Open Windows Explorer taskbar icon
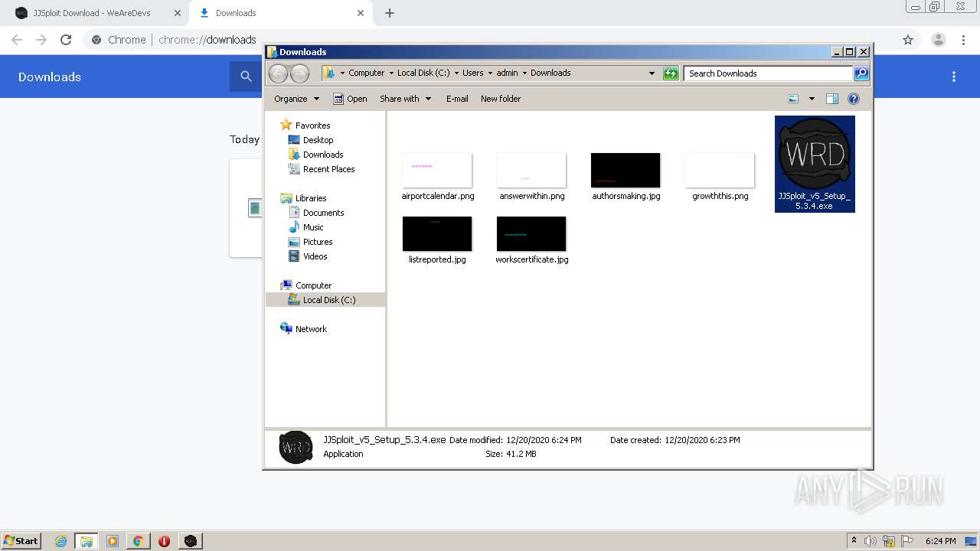This screenshot has width=980, height=551. click(x=87, y=541)
